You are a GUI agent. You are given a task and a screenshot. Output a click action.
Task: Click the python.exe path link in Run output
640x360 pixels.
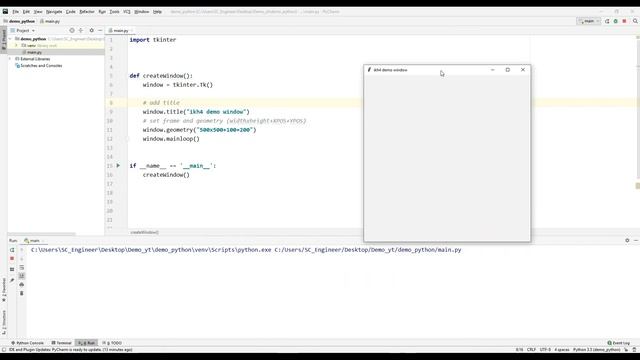point(151,250)
